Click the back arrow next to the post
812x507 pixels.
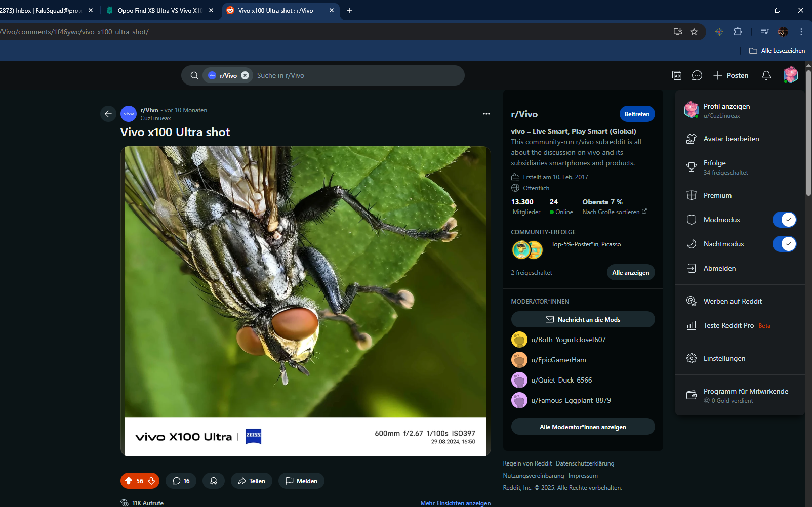tap(108, 114)
